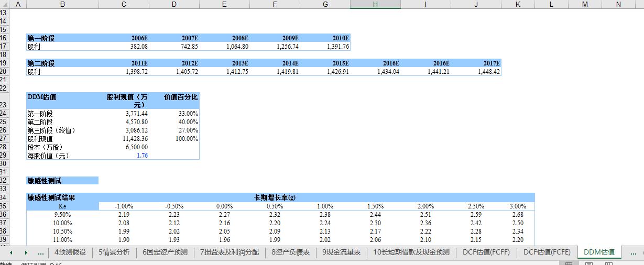This screenshot has height=265, width=644.
Task: Select row 34 header
Action: click(5, 197)
